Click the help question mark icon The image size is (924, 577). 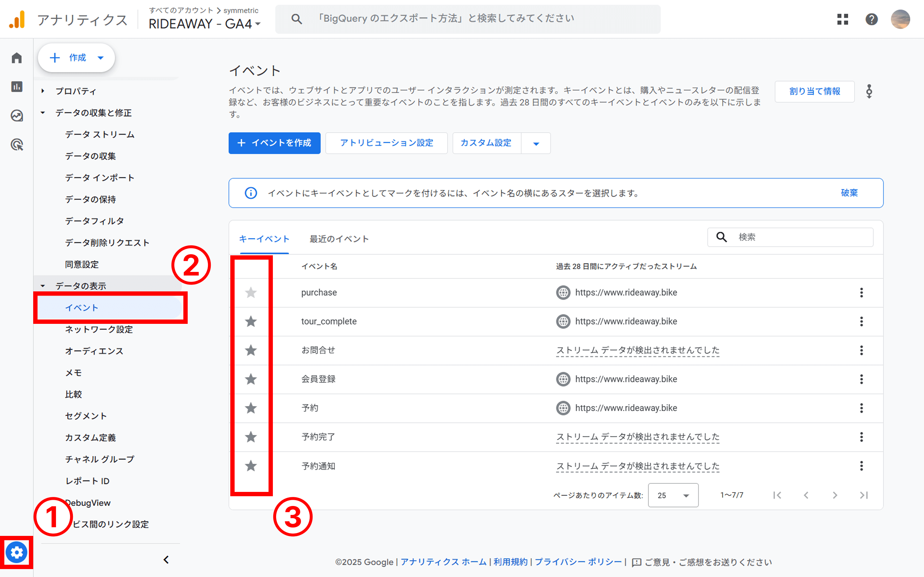pyautogui.click(x=871, y=19)
